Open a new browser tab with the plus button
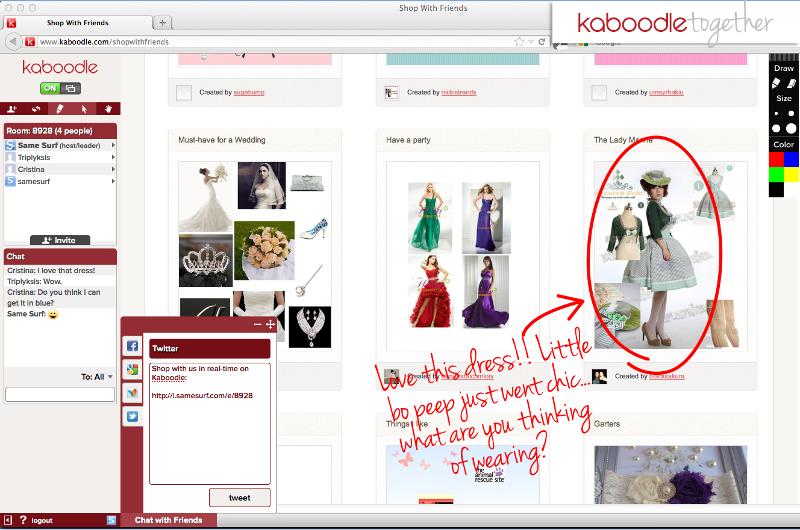800x530 pixels. point(163,22)
